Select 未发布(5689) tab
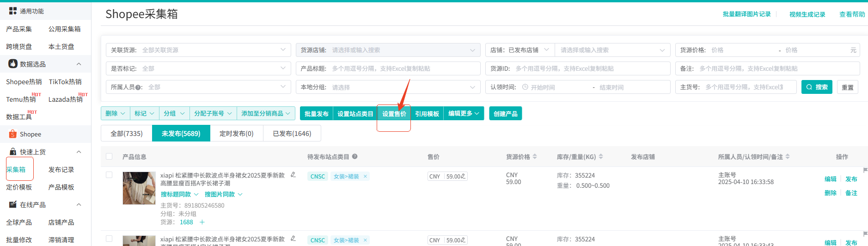The width and height of the screenshot is (868, 246). 181,133
